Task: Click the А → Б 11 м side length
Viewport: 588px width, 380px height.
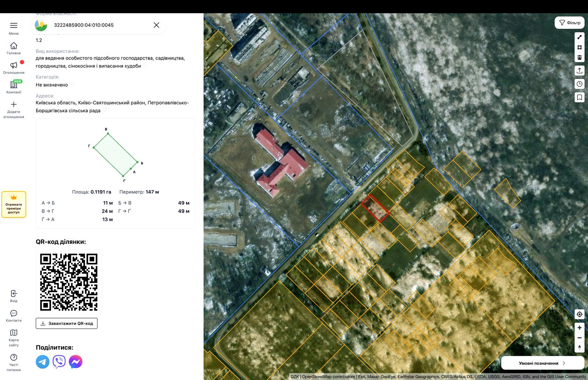Action: (x=77, y=203)
